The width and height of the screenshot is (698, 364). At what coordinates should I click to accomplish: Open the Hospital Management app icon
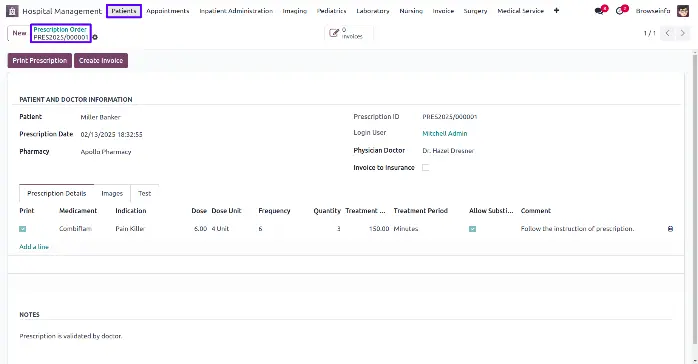pyautogui.click(x=12, y=11)
